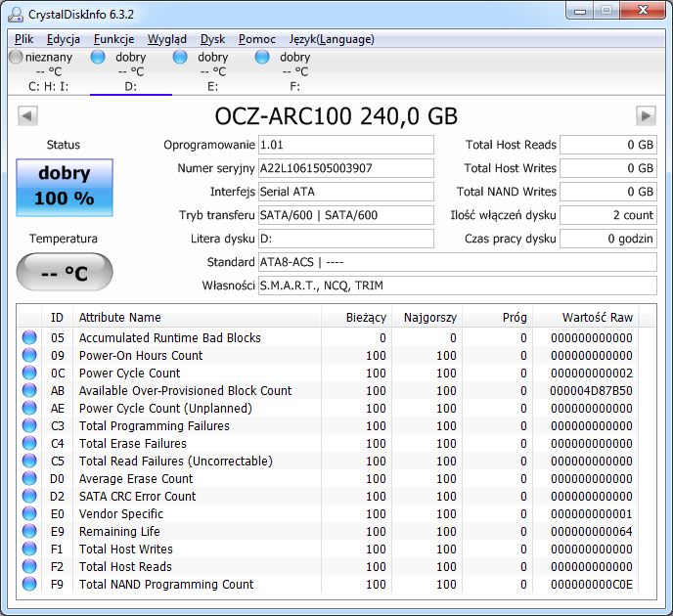Screen dimensions: 673x616
Task: Click the Tryb transferu field SATA/600
Action: coord(346,215)
